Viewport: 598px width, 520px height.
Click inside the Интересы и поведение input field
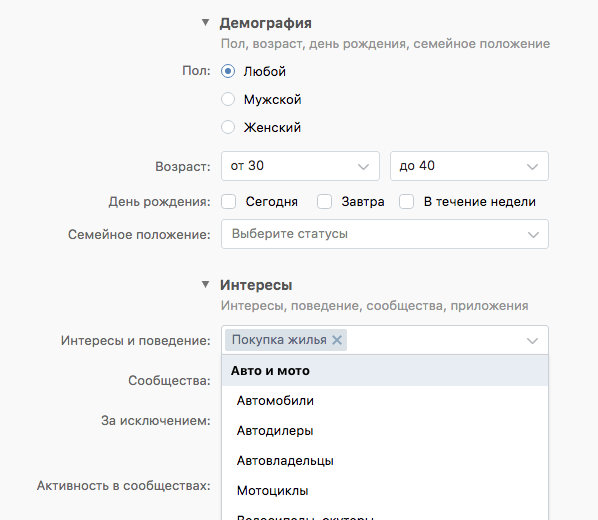[x=435, y=340]
